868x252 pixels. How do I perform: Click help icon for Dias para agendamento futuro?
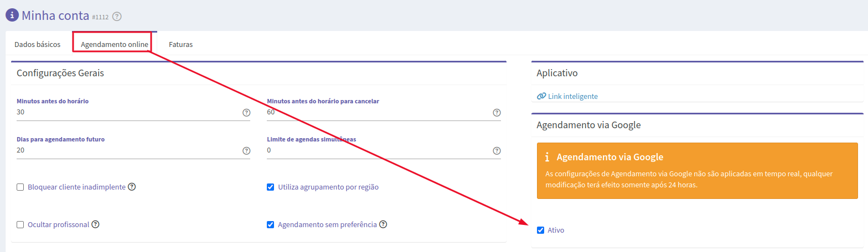246,151
